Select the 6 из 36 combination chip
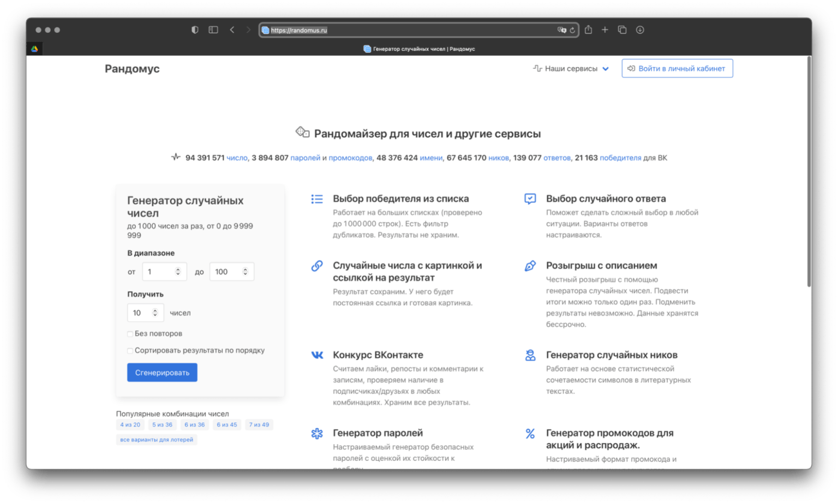This screenshot has width=838, height=504. click(x=194, y=425)
